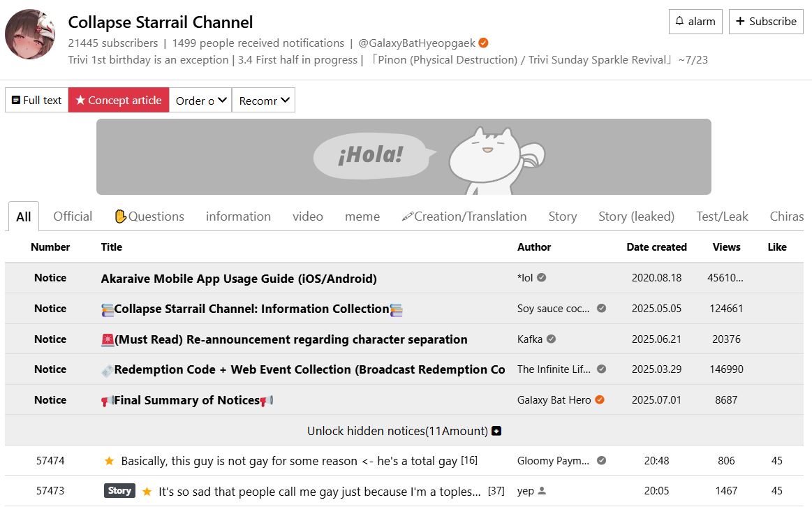Click the Date created column header
The image size is (812, 507).
tap(656, 247)
